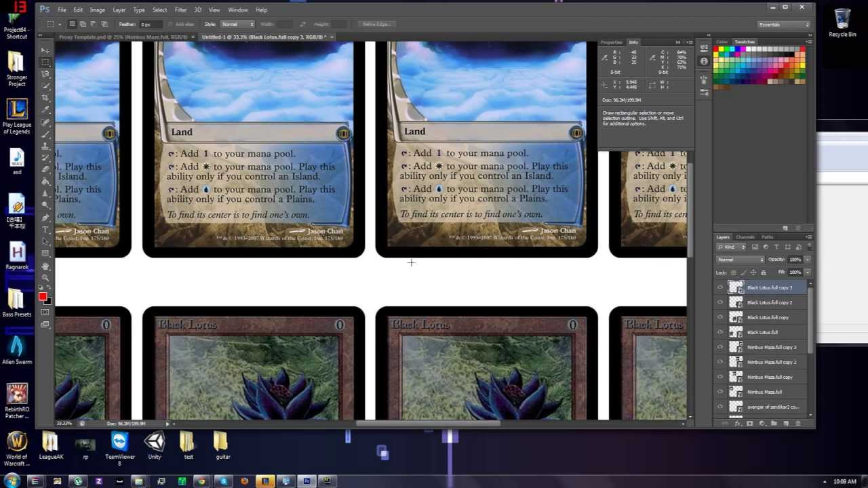This screenshot has height=488, width=868.
Task: Open the Layers panel options menu
Action: pos(808,237)
